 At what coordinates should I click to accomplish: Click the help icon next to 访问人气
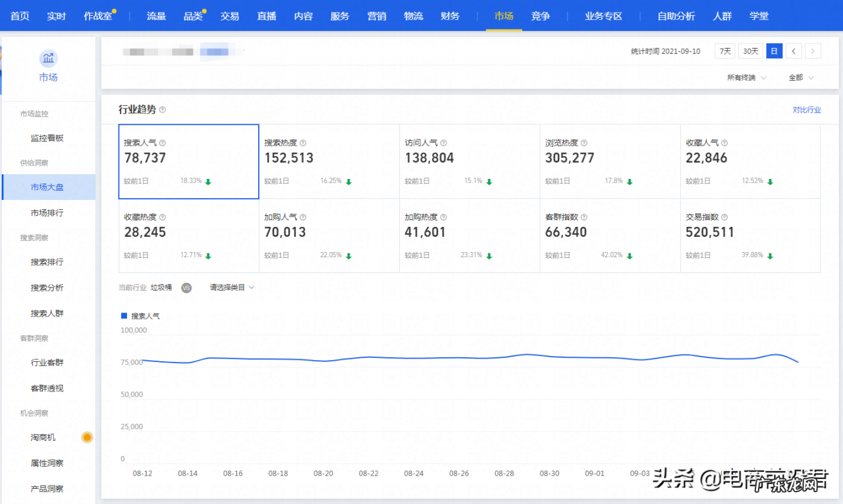pos(443,143)
